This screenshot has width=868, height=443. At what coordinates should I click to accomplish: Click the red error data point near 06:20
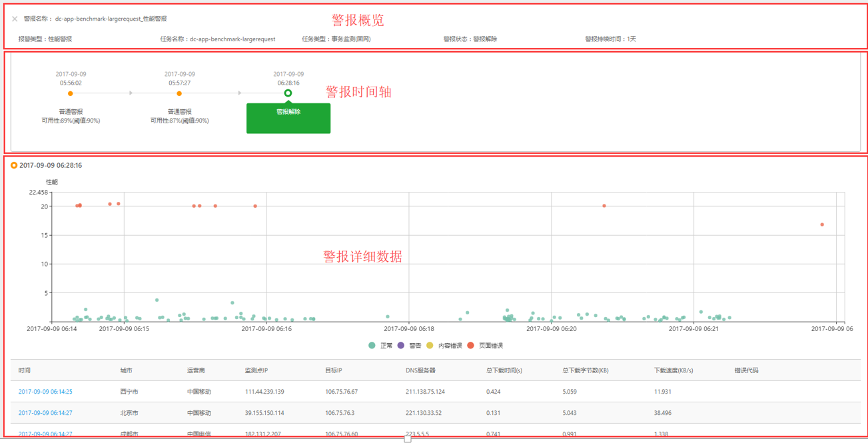tap(604, 206)
